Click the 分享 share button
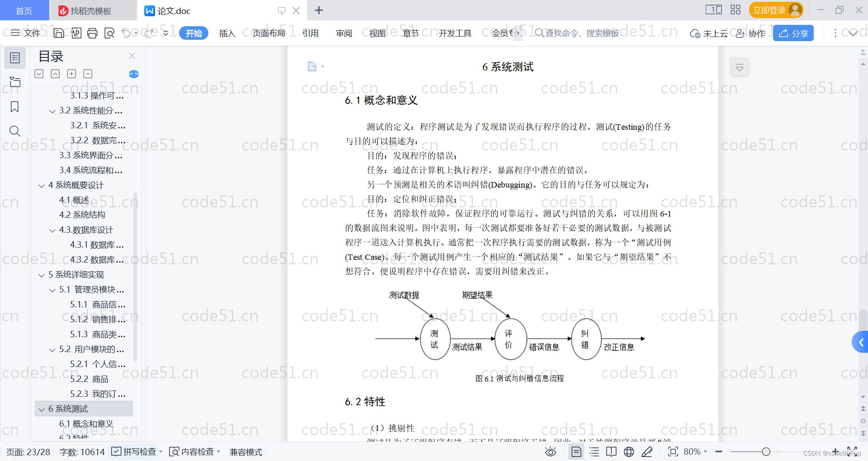The height and width of the screenshot is (461, 868). coord(793,33)
